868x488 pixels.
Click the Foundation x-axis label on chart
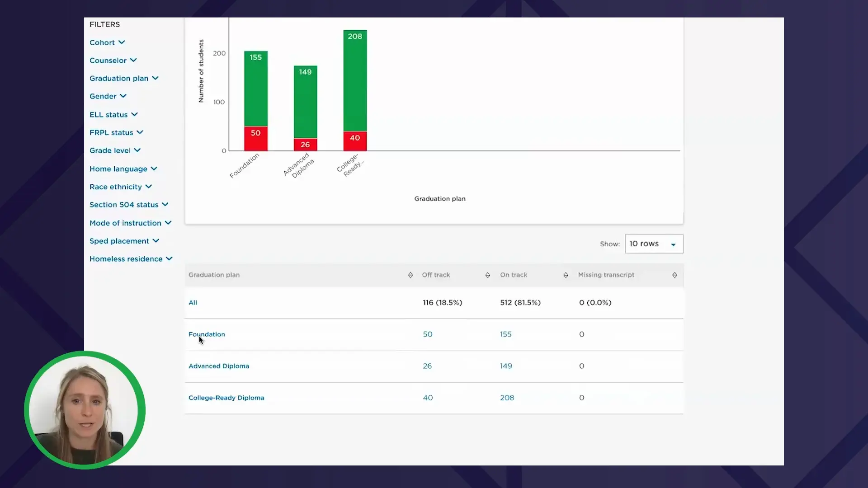tap(245, 165)
